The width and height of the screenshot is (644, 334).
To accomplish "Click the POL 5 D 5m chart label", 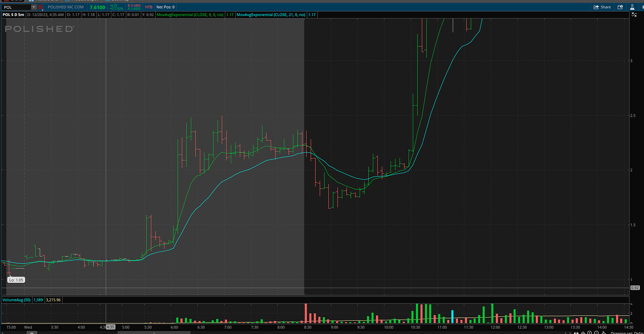I will [x=13, y=15].
